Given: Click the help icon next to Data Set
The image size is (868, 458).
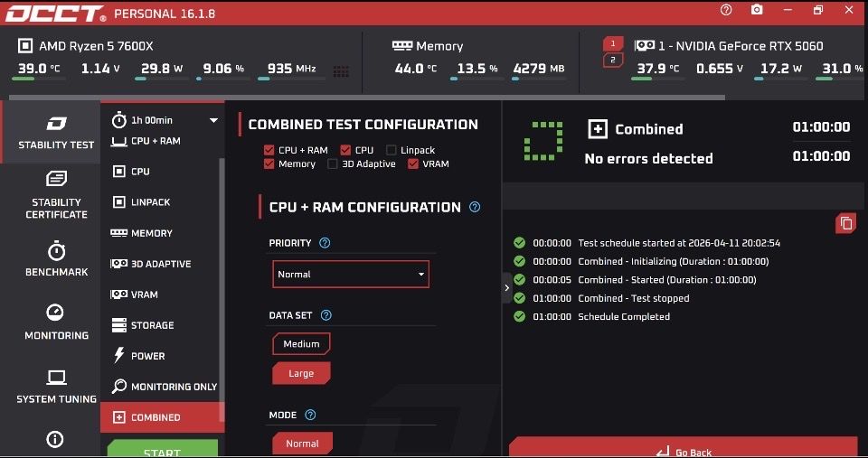Looking at the screenshot, I should pos(326,315).
